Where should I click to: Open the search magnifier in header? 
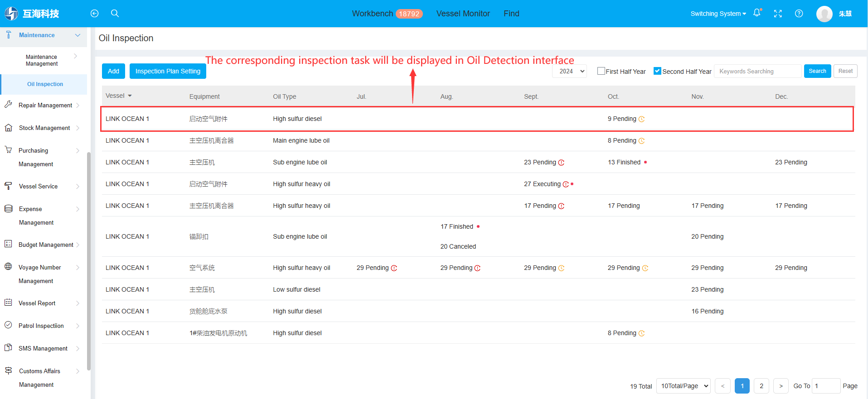[115, 14]
